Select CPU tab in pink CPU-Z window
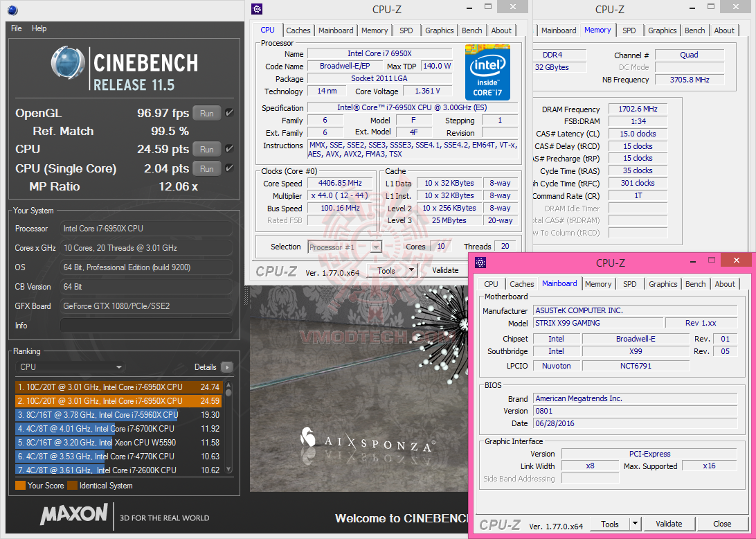756x539 pixels. point(491,284)
